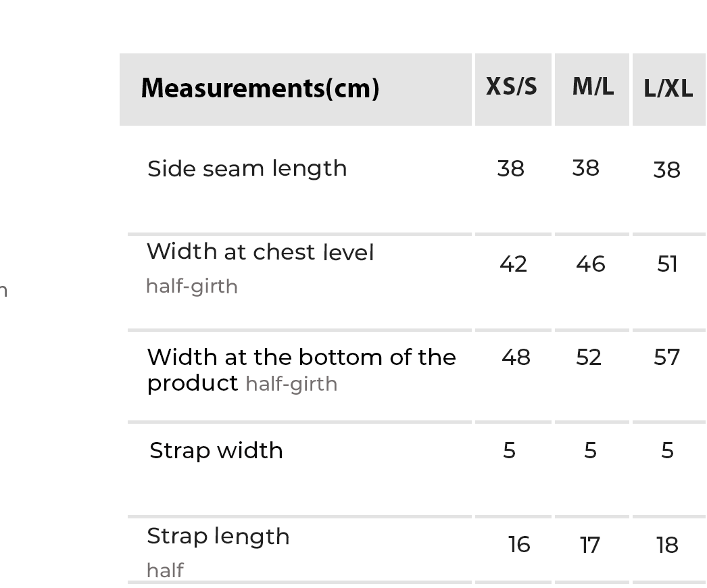The image size is (707, 588).
Task: Click the Width at chest level label
Action: [x=260, y=252]
